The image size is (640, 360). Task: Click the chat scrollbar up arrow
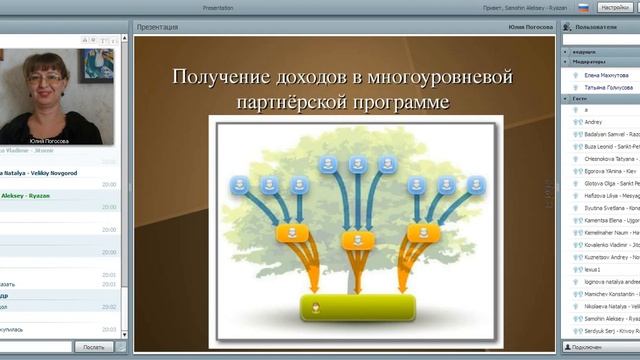124,38
